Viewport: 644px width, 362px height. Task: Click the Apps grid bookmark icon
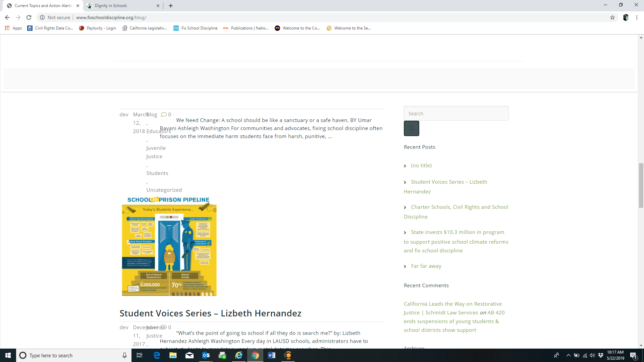7,28
